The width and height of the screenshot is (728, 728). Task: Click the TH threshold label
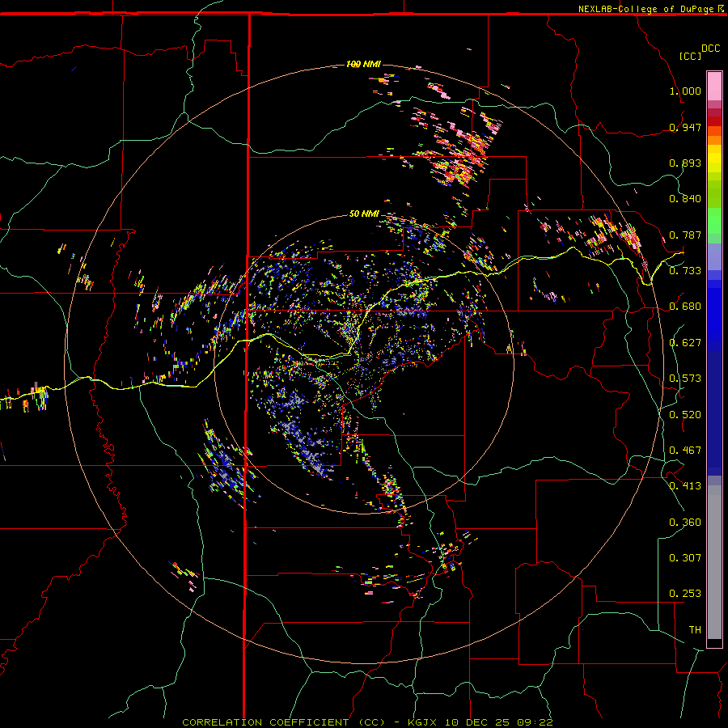[695, 630]
